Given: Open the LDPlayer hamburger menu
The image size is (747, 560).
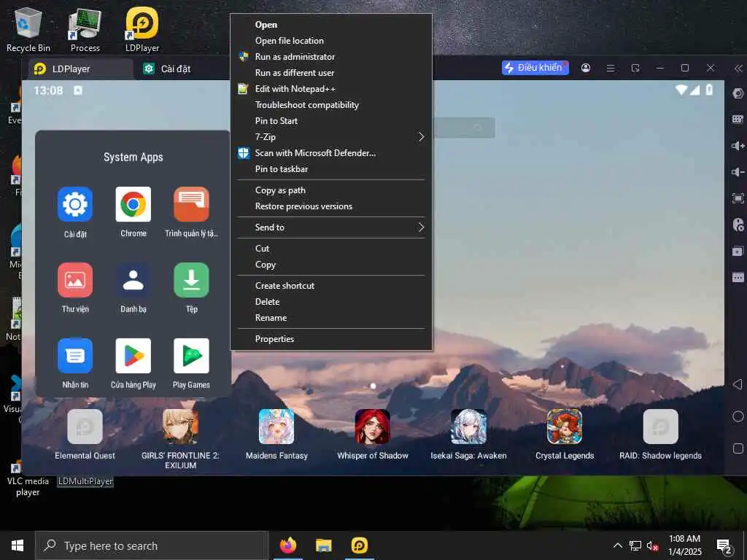Looking at the screenshot, I should point(611,68).
